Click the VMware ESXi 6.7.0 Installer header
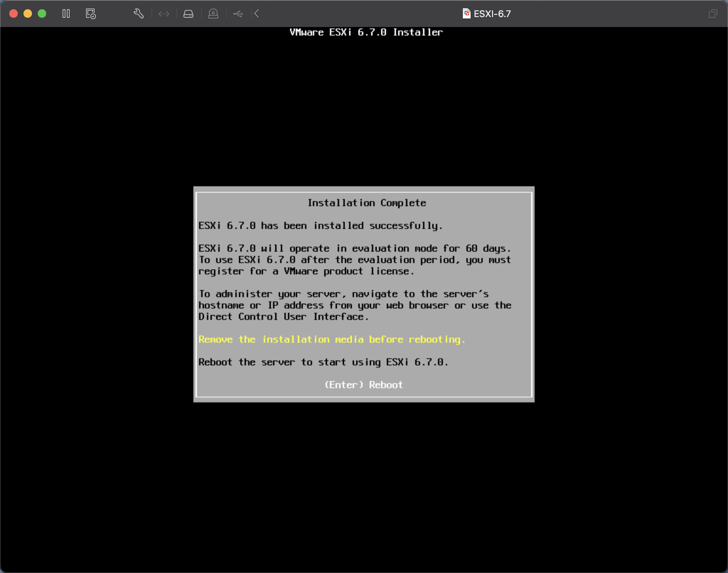The height and width of the screenshot is (573, 728). point(366,32)
